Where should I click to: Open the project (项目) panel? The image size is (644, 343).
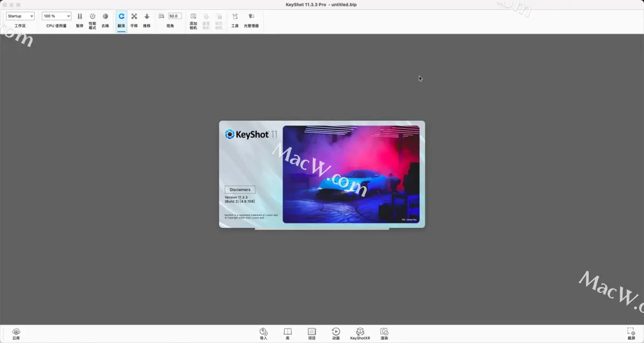[x=312, y=334]
